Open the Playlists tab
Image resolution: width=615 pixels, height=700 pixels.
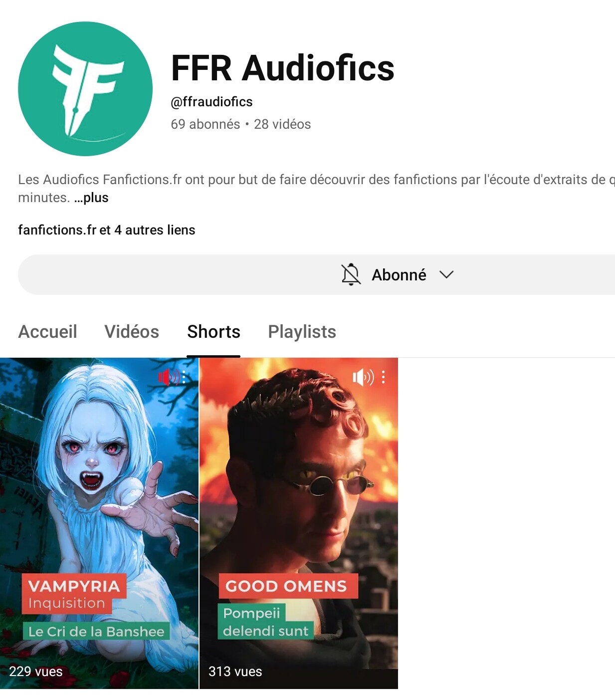pos(302,332)
